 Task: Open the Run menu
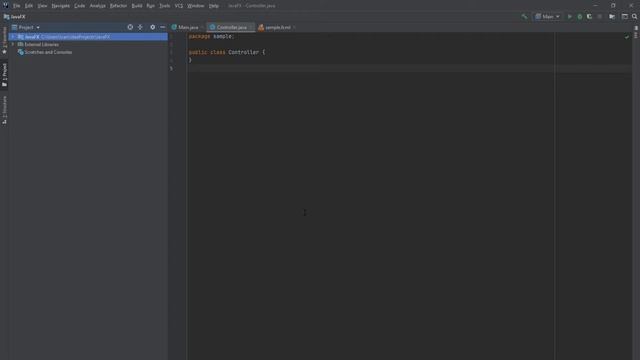(x=151, y=6)
